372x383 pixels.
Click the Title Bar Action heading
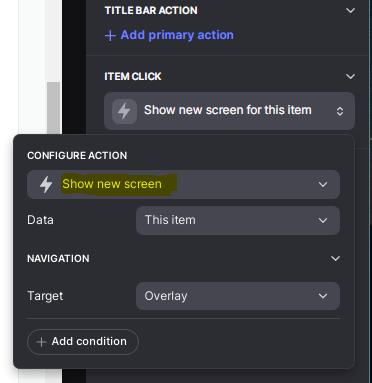[x=151, y=11]
